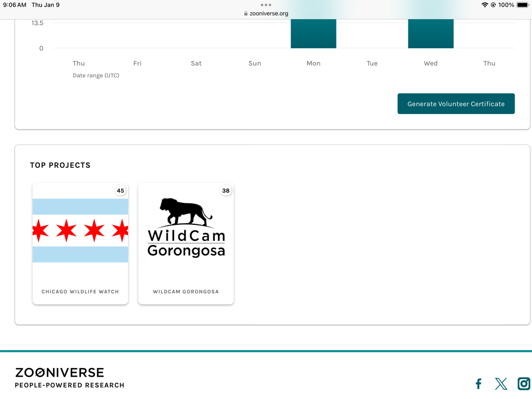This screenshot has width=532, height=399.
Task: Click the Mon axis label
Action: (x=313, y=63)
